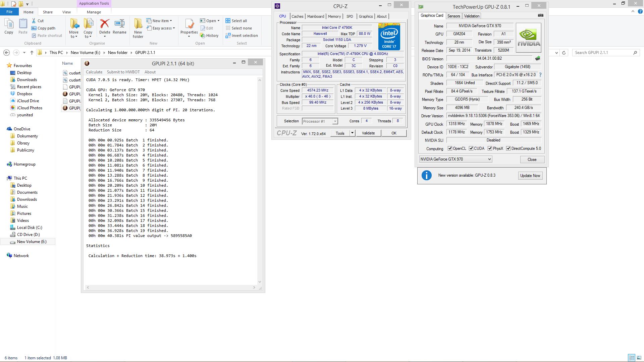The width and height of the screenshot is (644, 362).
Task: Click the Move to folder icon
Action: (x=74, y=24)
